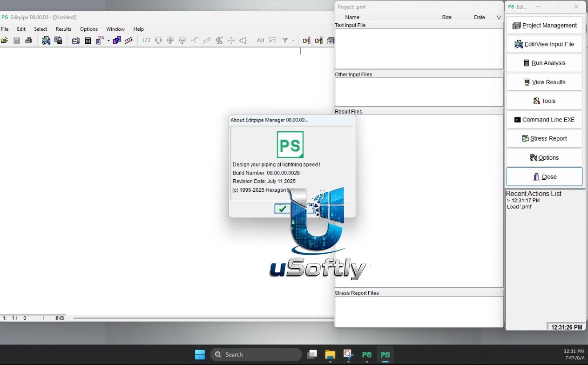
Task: Confirm About dialog with green checkmark button
Action: point(282,209)
